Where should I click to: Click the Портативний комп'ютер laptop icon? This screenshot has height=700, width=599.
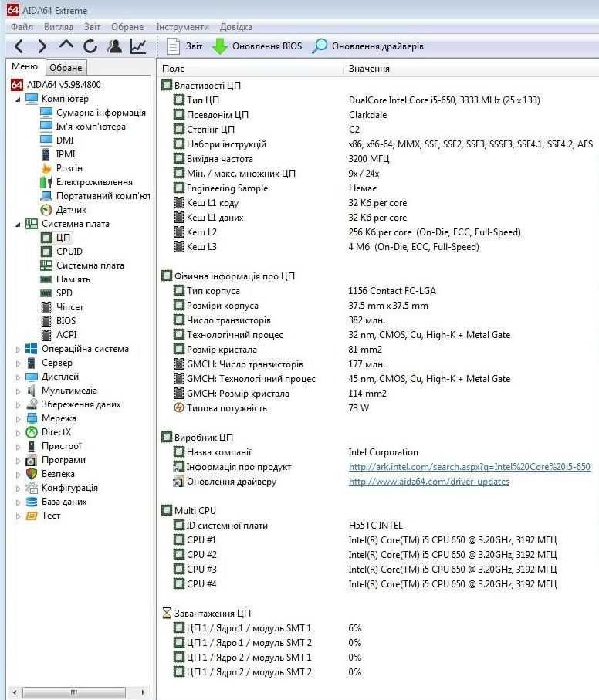(x=46, y=196)
